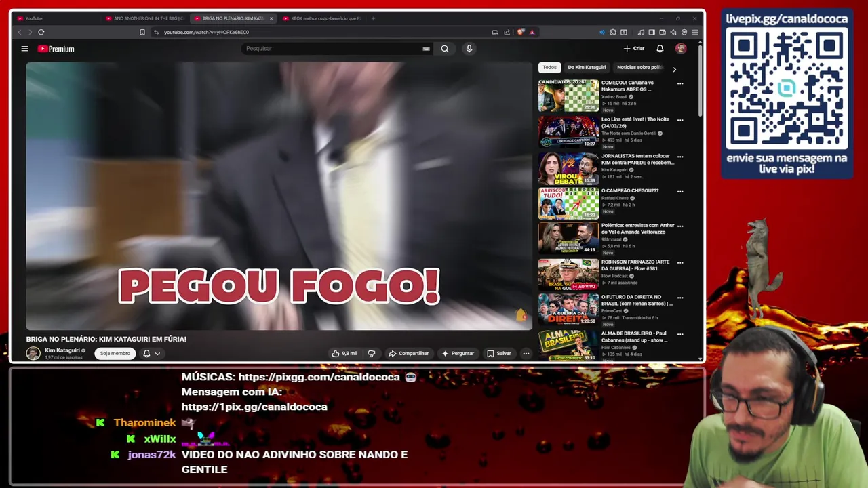Save video with Salvar button
This screenshot has width=868, height=488.
pos(499,353)
